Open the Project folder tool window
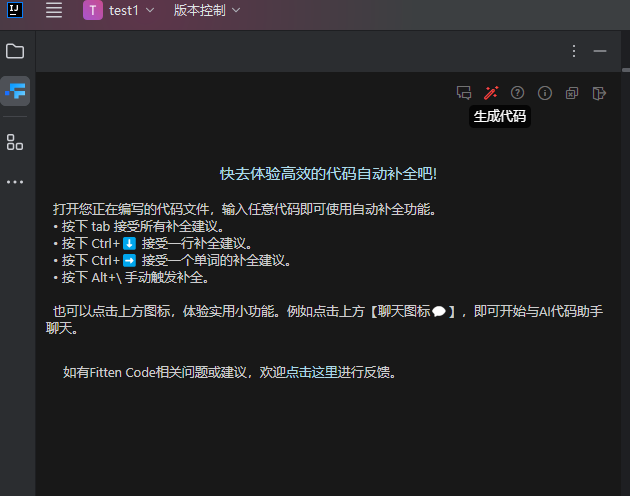 [x=15, y=51]
